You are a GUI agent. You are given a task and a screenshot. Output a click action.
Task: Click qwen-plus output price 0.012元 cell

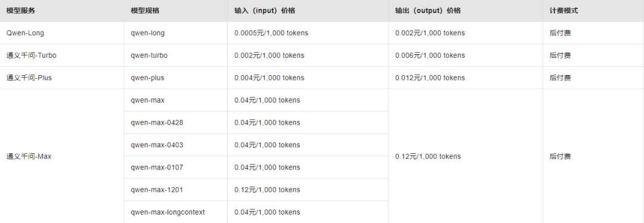466,78
